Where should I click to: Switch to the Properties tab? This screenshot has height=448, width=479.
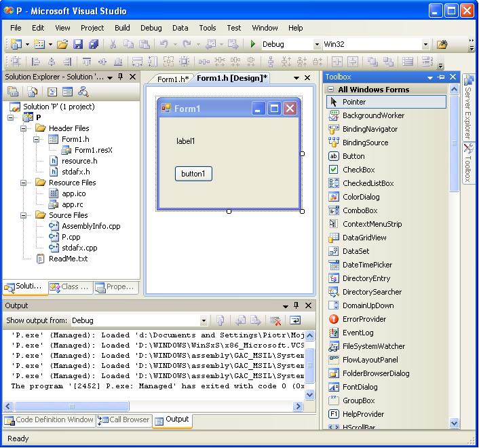click(x=116, y=287)
